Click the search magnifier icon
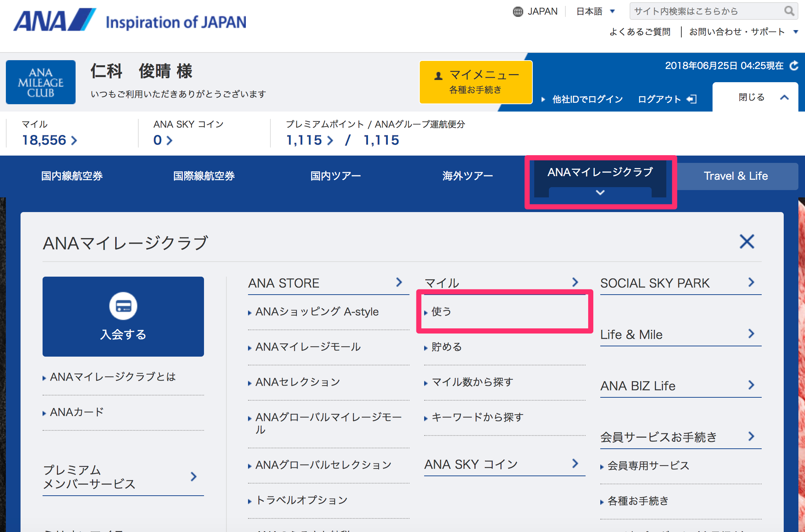 [789, 11]
